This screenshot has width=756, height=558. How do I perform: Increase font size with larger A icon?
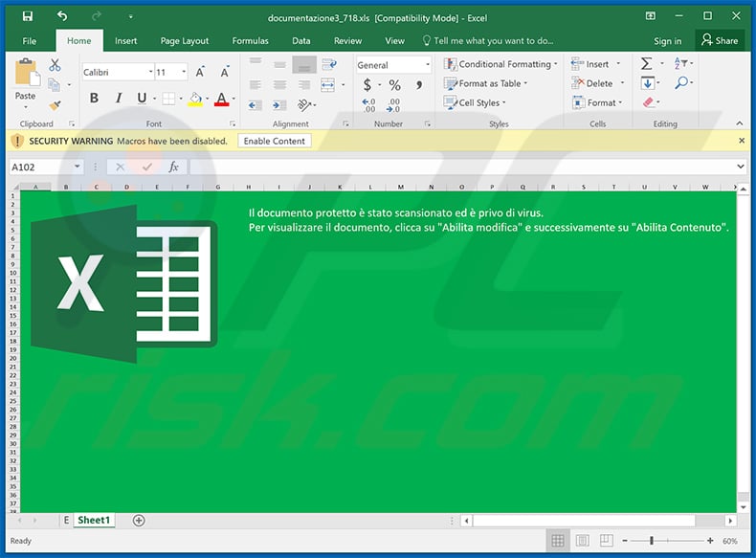[200, 73]
